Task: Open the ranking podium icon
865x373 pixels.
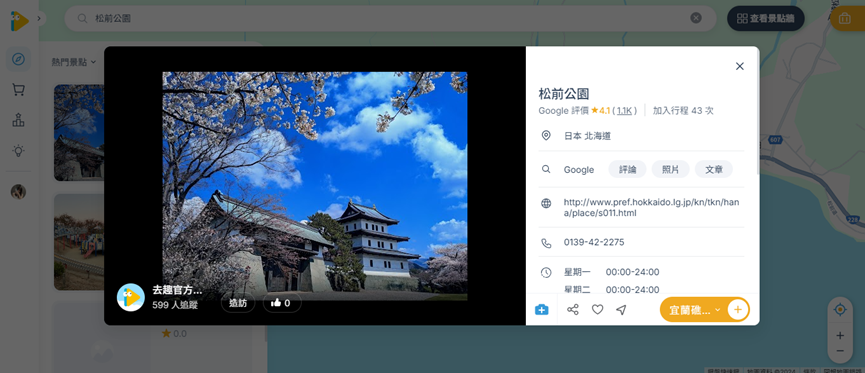Action: [18, 120]
